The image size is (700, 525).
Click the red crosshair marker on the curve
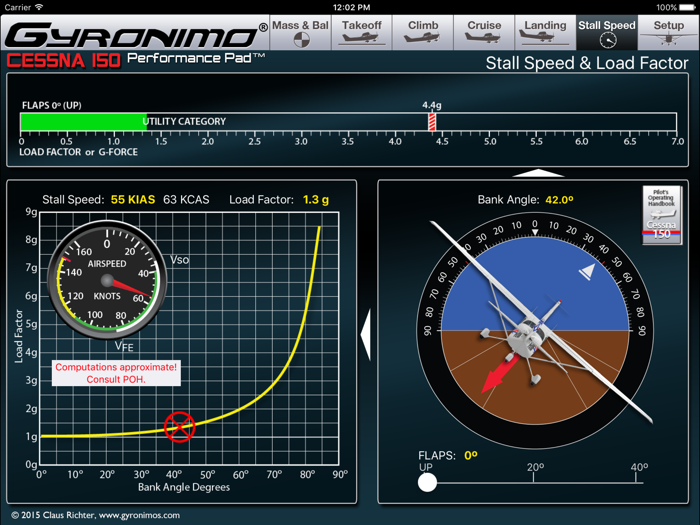click(179, 427)
